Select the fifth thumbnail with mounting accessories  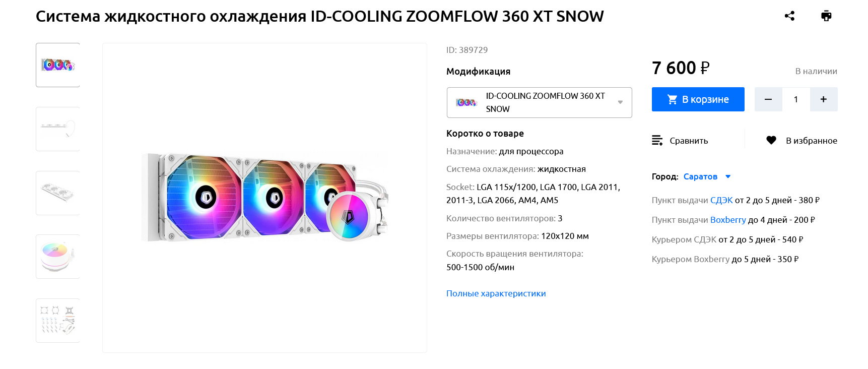(x=58, y=321)
